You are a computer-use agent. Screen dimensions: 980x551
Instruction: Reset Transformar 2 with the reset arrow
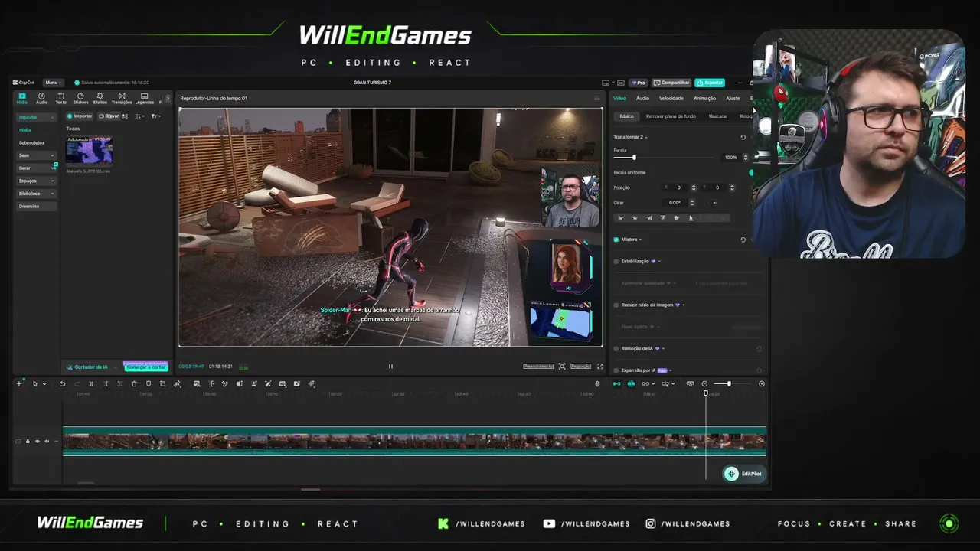click(743, 137)
